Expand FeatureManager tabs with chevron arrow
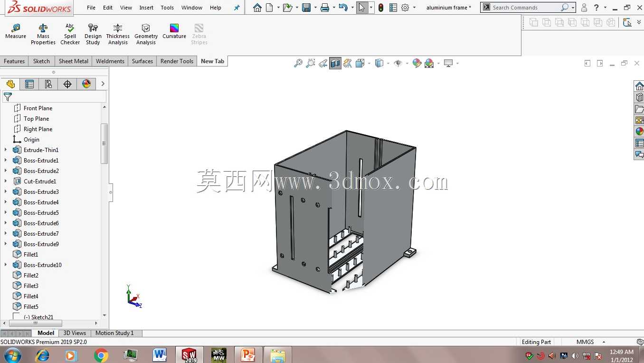644x363 pixels. pos(103,84)
